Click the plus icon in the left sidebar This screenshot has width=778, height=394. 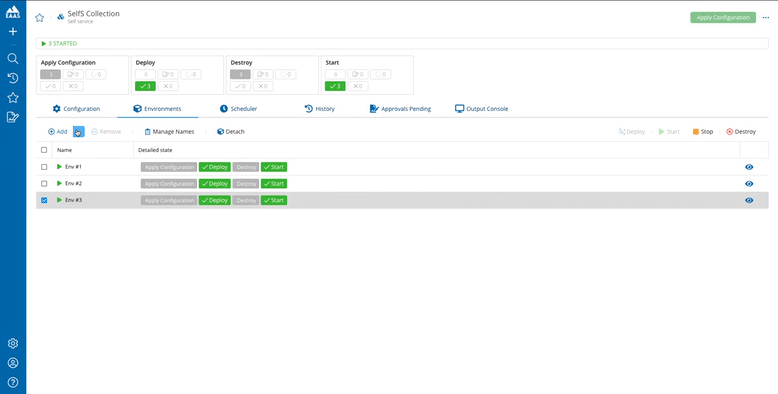pos(13,32)
